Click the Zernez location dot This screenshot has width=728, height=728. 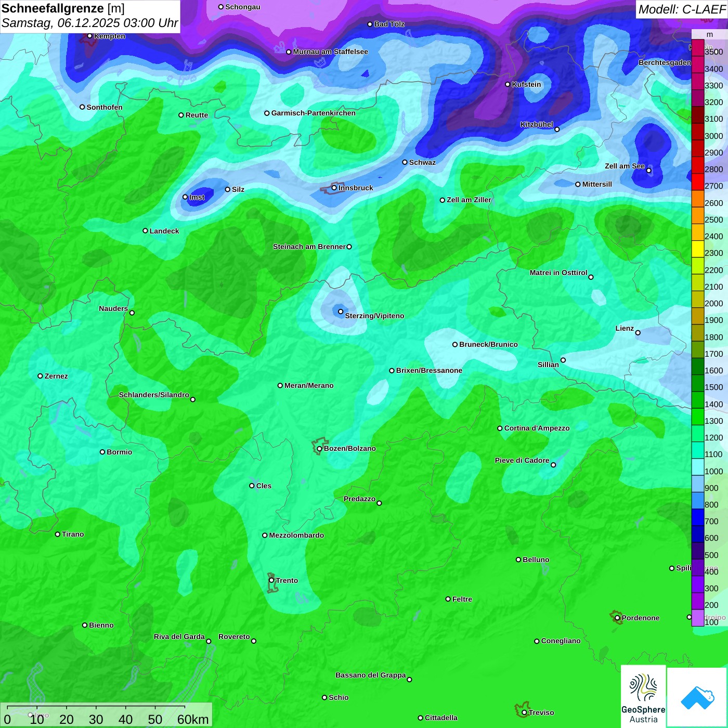41,376
